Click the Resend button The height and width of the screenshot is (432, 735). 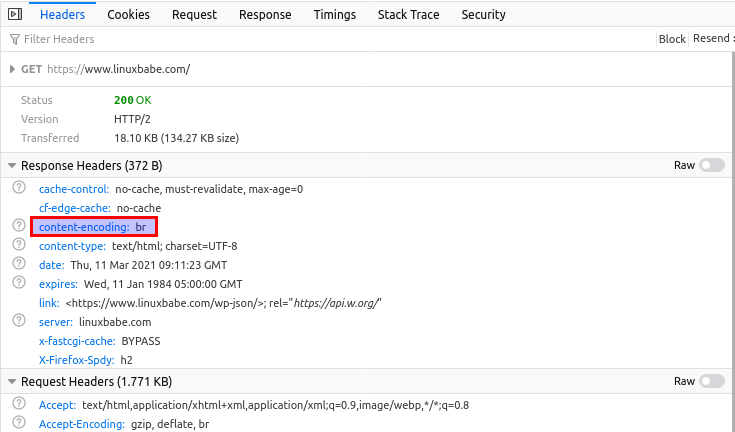pos(712,39)
